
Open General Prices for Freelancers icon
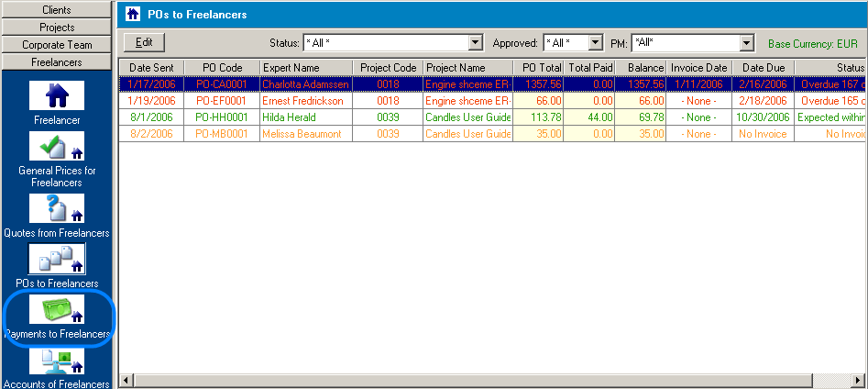pyautogui.click(x=57, y=147)
